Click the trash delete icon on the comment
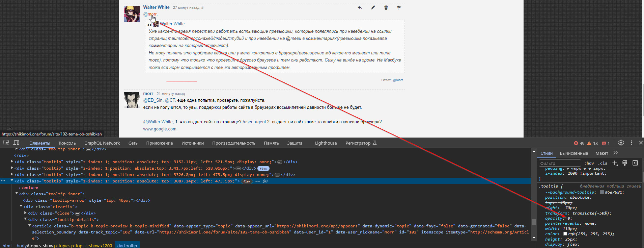Screen dimensions: 644x248 [386, 7]
